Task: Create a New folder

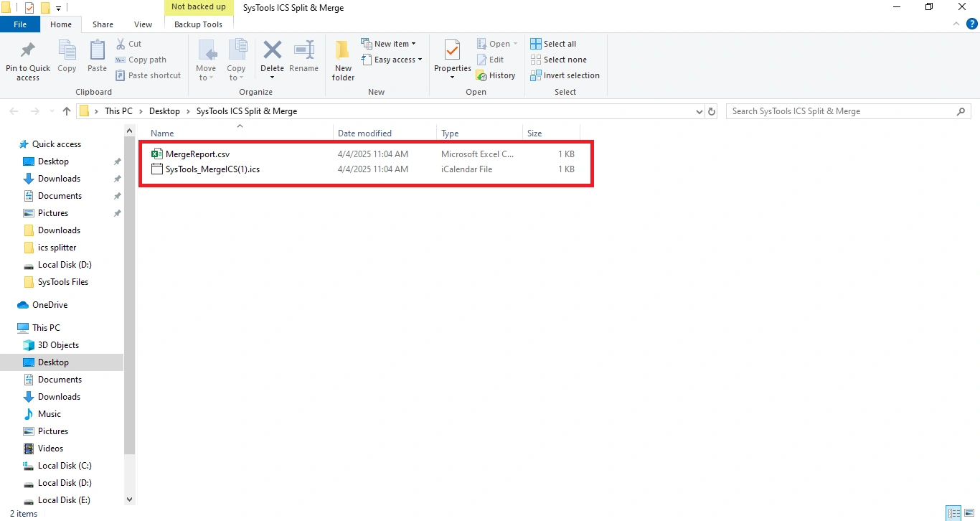Action: 343,60
